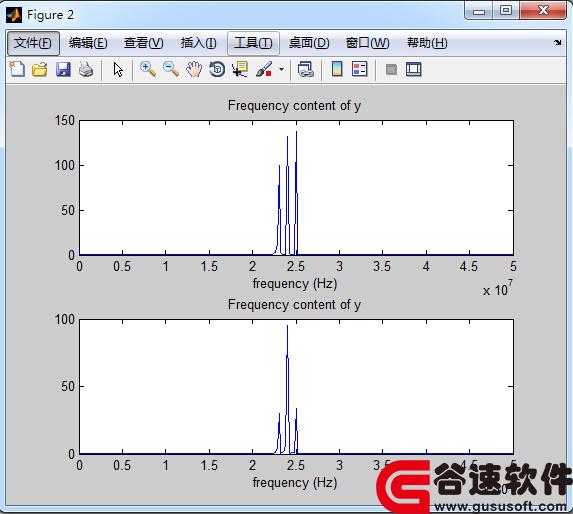The height and width of the screenshot is (514, 573).
Task: Close the Figure 2 window
Action: [x=543, y=10]
